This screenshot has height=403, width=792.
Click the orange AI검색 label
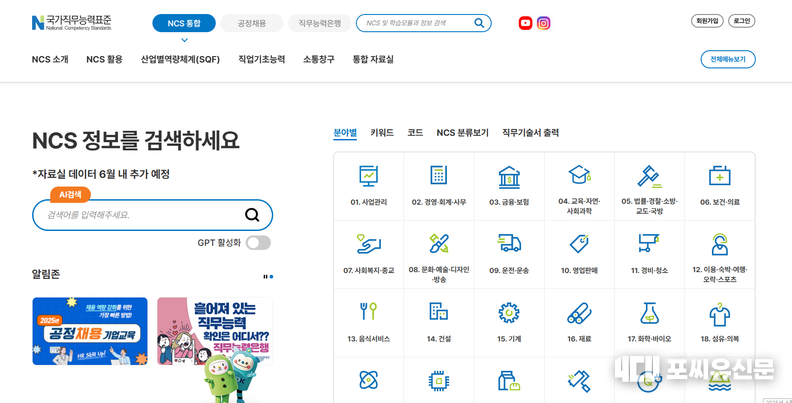click(70, 194)
